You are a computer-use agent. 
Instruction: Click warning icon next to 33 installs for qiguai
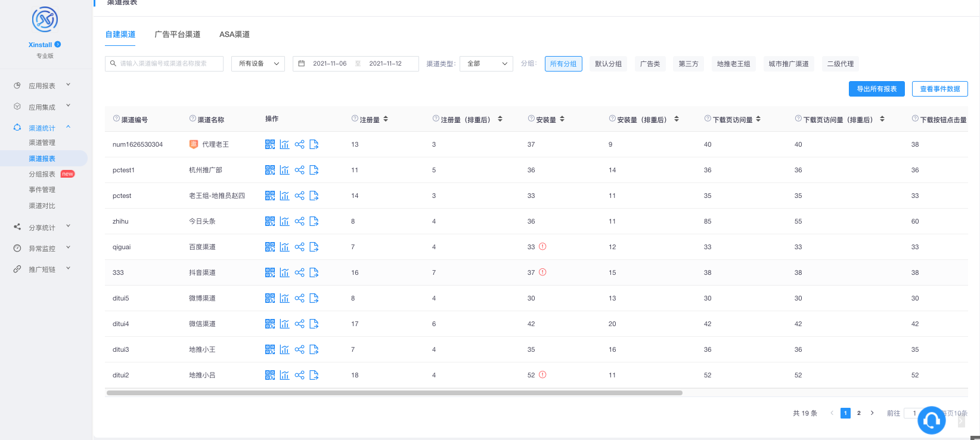[x=542, y=246]
